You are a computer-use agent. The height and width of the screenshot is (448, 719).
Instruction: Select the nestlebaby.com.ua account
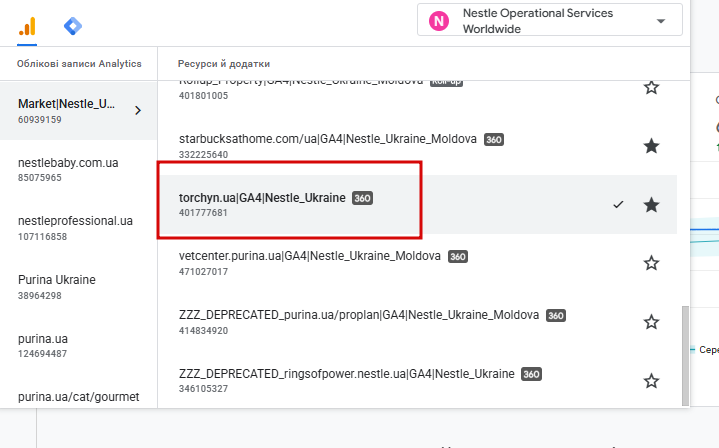coord(78,170)
